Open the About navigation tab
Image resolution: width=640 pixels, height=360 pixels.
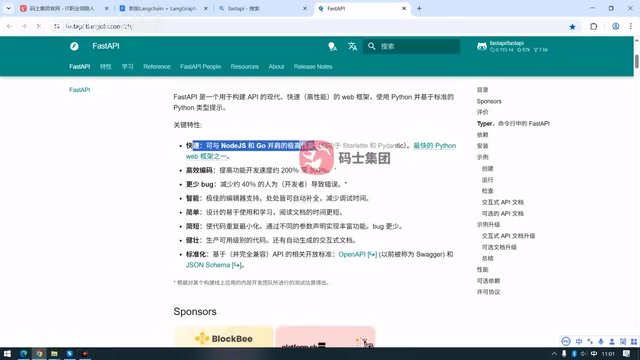276,67
